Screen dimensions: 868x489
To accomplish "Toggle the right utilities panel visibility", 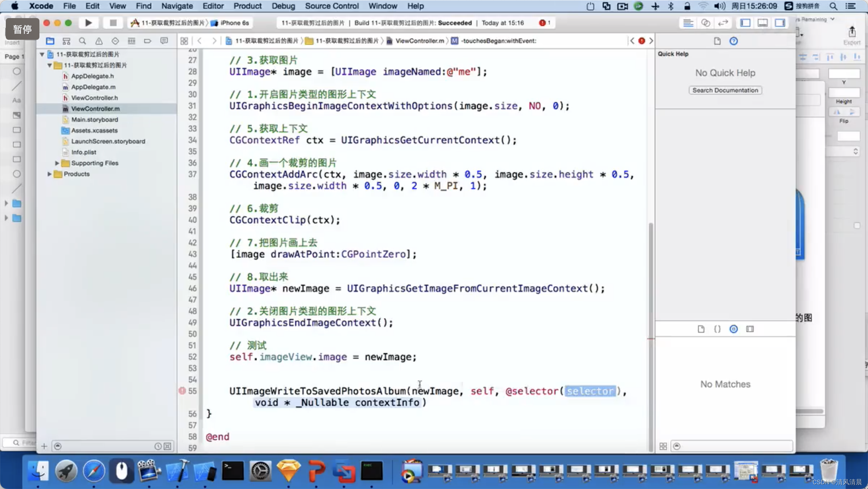I will point(780,23).
